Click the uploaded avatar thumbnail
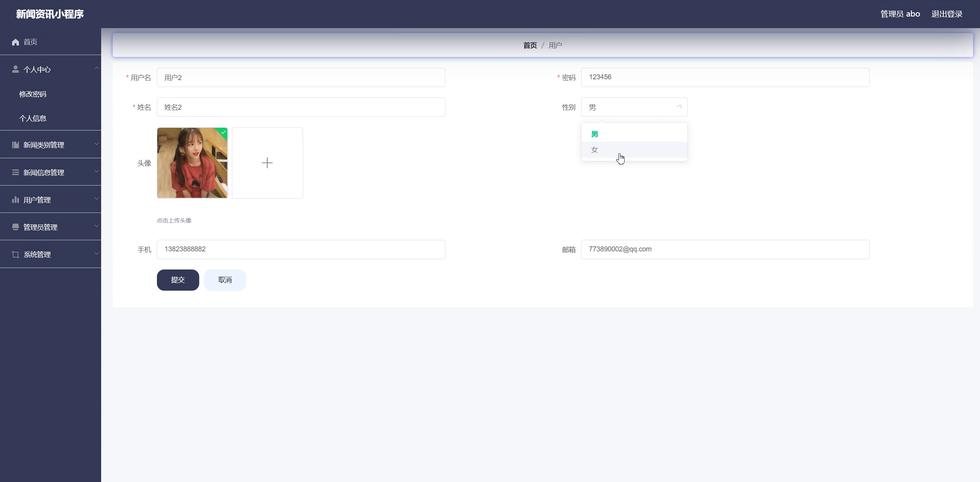The height and width of the screenshot is (482, 980). click(192, 163)
